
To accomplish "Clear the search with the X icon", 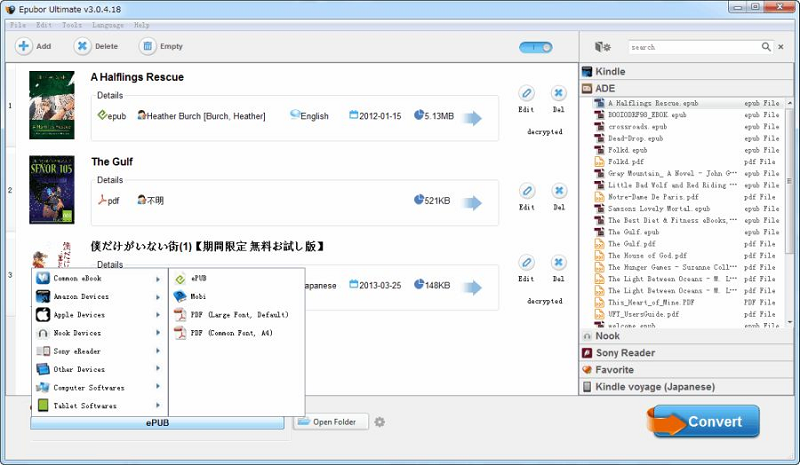I will [x=781, y=47].
